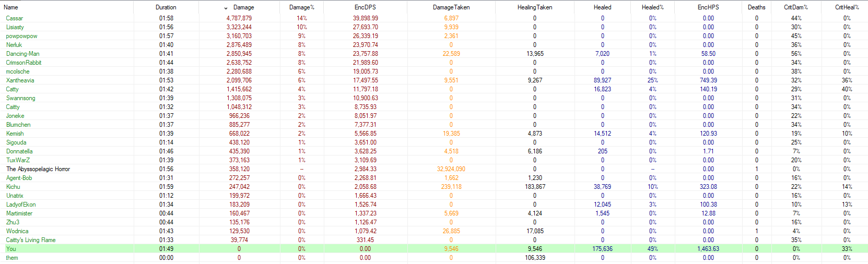Select the Dancing-Man row
868x264 pixels.
pyautogui.click(x=23, y=54)
